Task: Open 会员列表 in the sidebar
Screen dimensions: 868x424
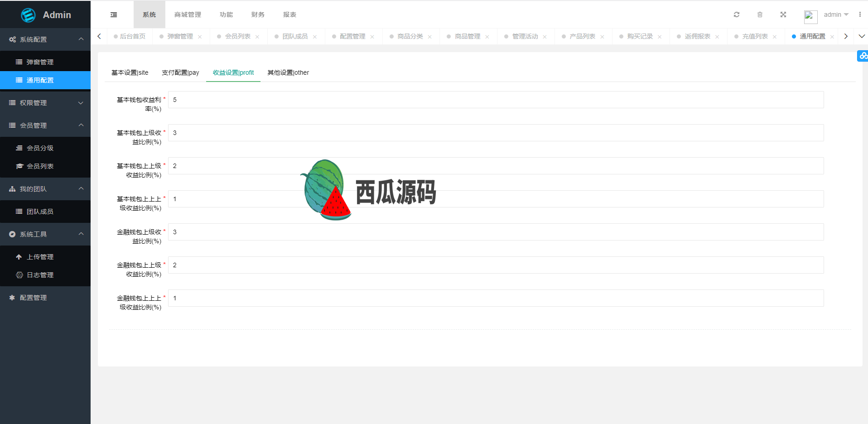Action: tap(45, 166)
